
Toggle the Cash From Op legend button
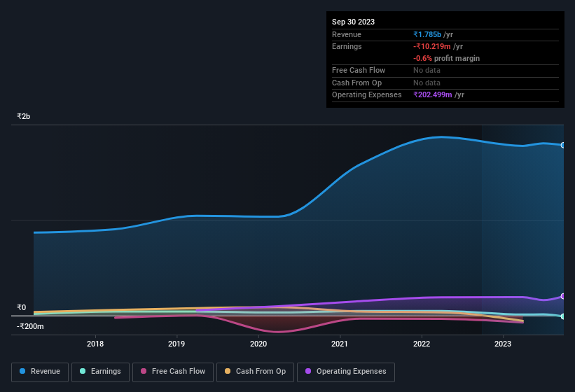tap(255, 372)
